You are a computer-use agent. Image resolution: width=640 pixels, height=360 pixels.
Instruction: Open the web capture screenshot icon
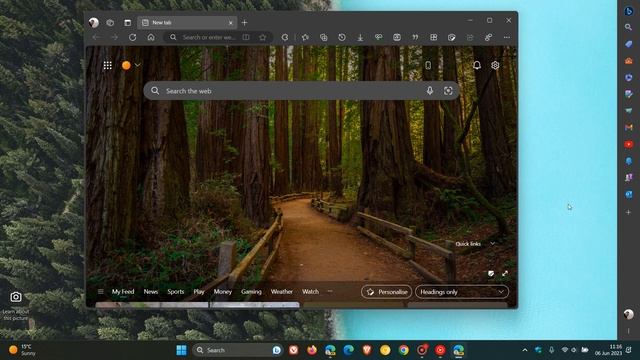(397, 37)
